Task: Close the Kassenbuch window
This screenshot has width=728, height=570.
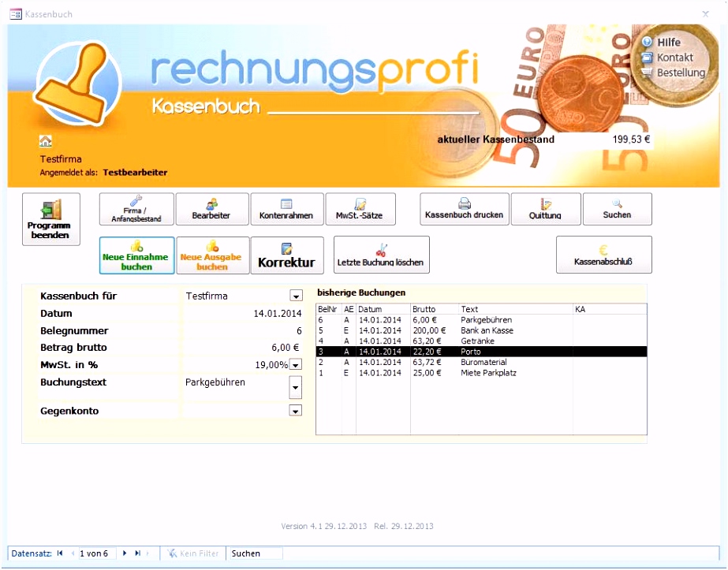Action: coord(705,14)
